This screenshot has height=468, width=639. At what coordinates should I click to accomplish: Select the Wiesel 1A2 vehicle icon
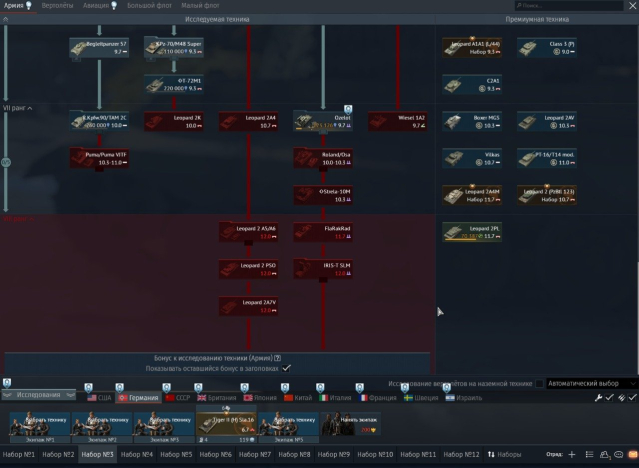pos(397,121)
